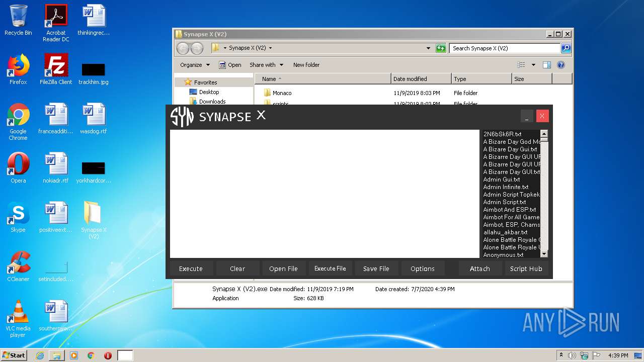
Task: Click Explorer back navigation button
Action: [183, 48]
